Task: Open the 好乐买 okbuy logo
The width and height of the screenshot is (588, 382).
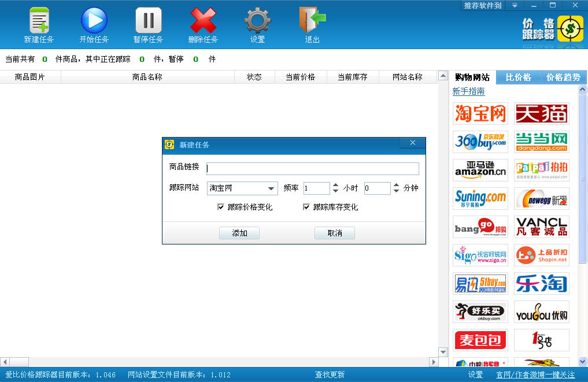Action: (x=480, y=312)
